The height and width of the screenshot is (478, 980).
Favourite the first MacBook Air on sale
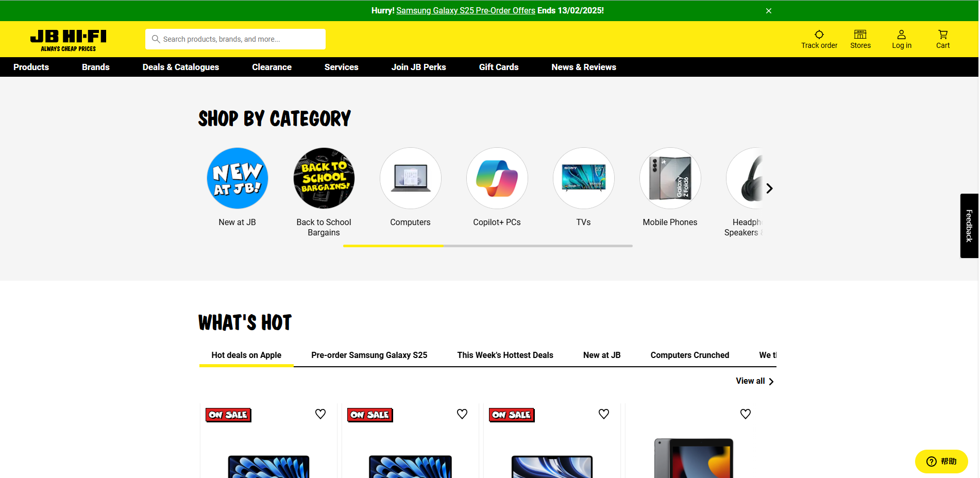coord(320,414)
